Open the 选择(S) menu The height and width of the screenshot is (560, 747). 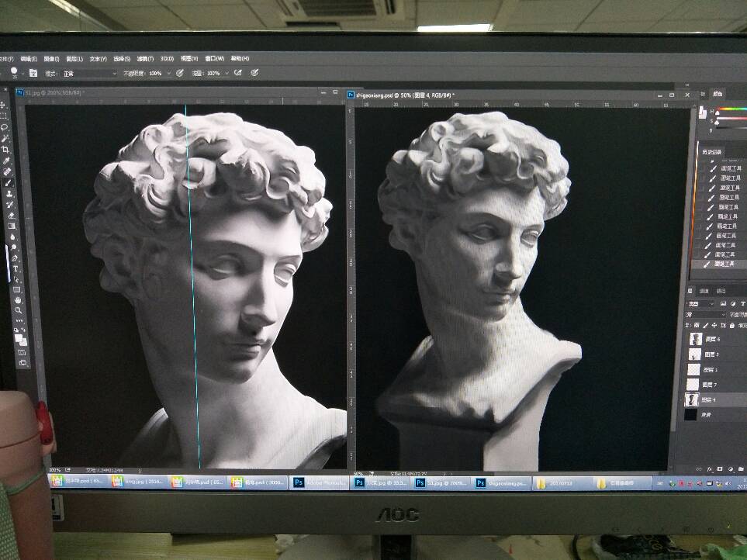click(x=122, y=59)
